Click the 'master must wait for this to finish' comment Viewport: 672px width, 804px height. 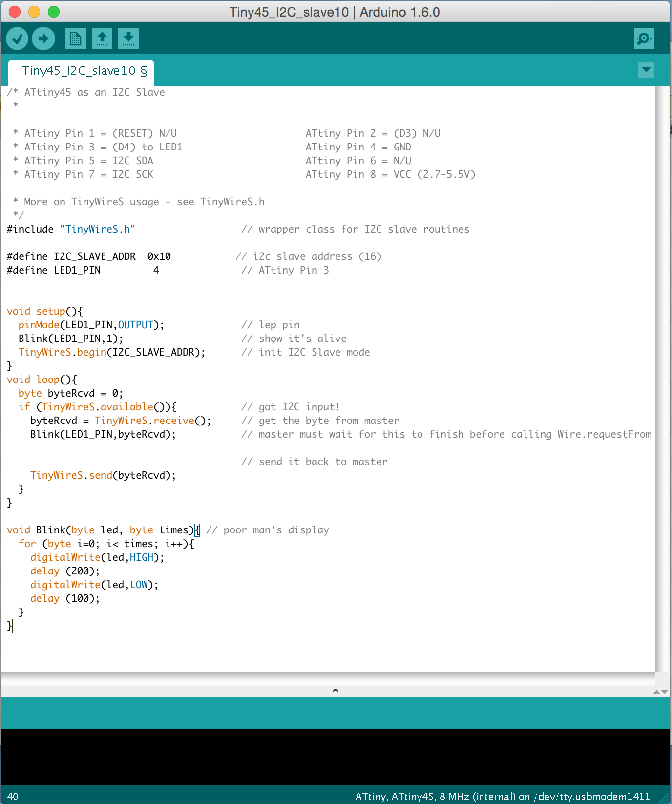point(446,434)
